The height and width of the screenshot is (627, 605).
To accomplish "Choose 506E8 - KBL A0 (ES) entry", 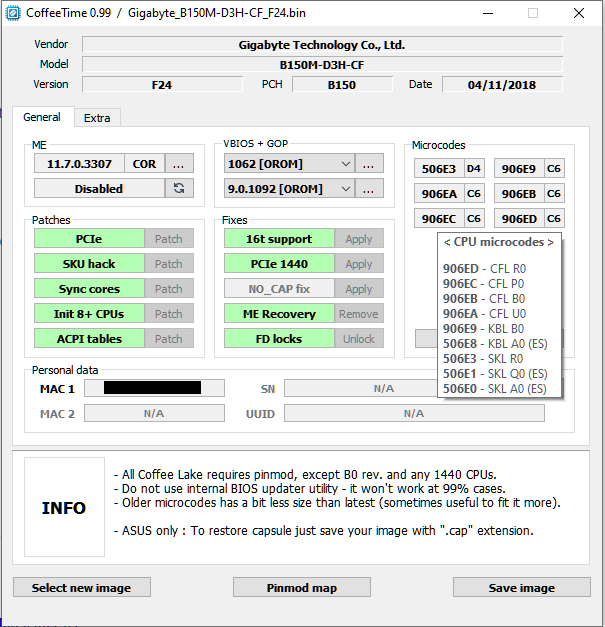I will tap(495, 343).
